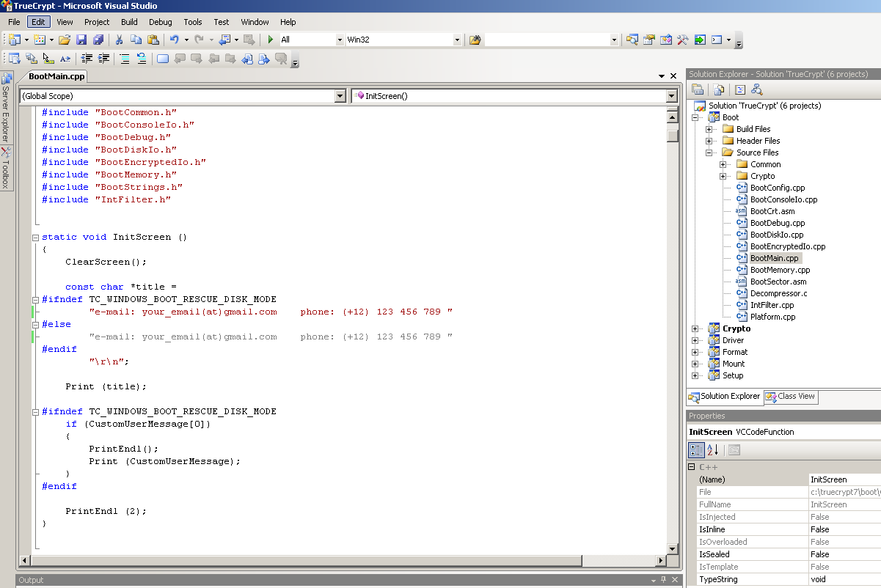Image resolution: width=881 pixels, height=588 pixels.
Task: Toggle a bookmark on current line
Action: coord(163,59)
